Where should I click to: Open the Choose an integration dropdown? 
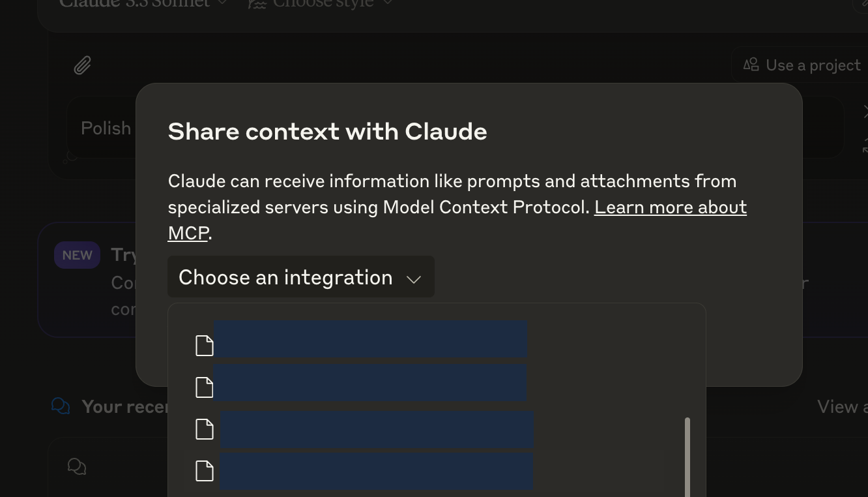click(300, 277)
